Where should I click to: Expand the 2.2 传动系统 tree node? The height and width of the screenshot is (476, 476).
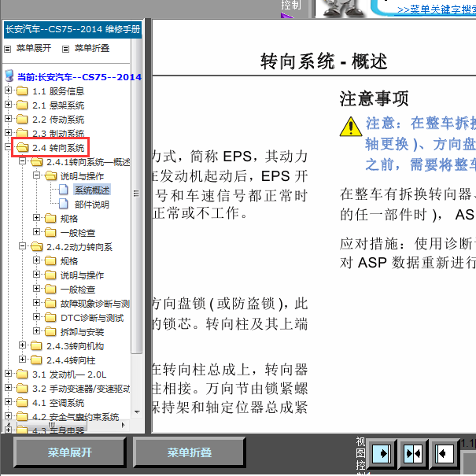click(8, 119)
